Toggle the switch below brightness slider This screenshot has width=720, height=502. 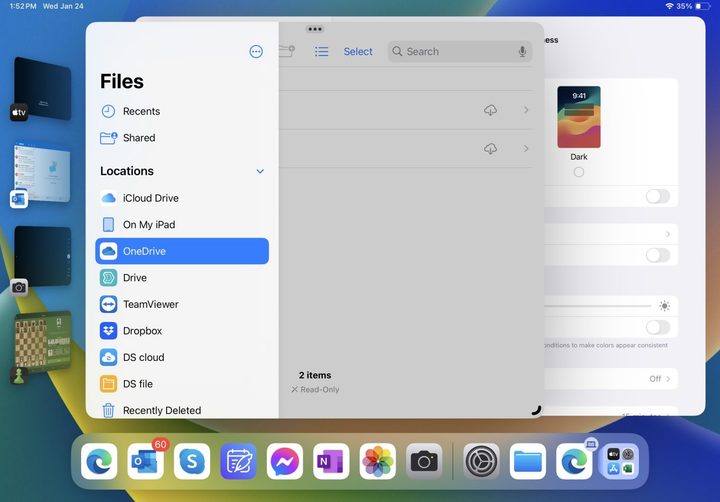[x=658, y=327]
